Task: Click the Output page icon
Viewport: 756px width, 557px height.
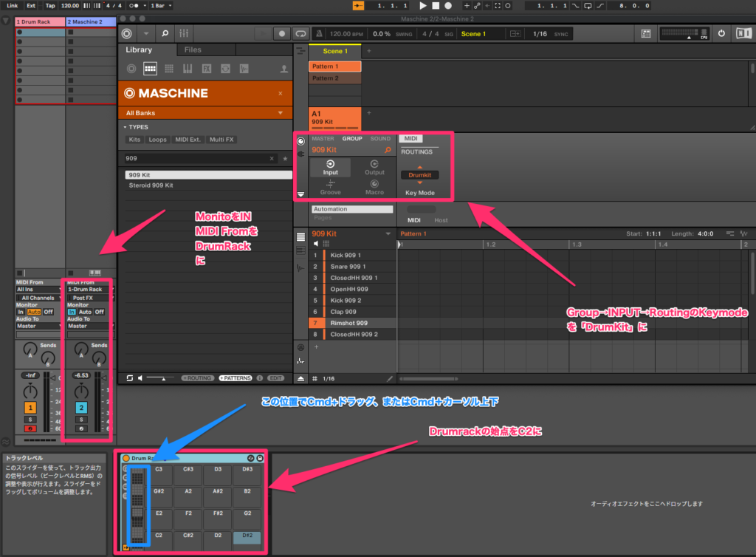Action: (374, 167)
